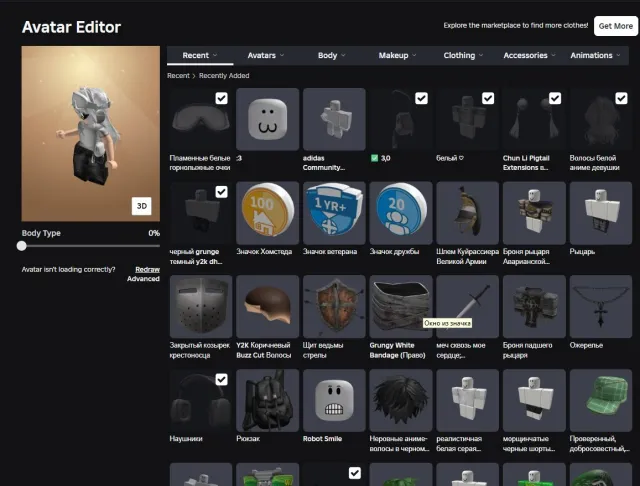The image size is (640, 486).
Task: Click the Body Type 0% value
Action: 154,233
